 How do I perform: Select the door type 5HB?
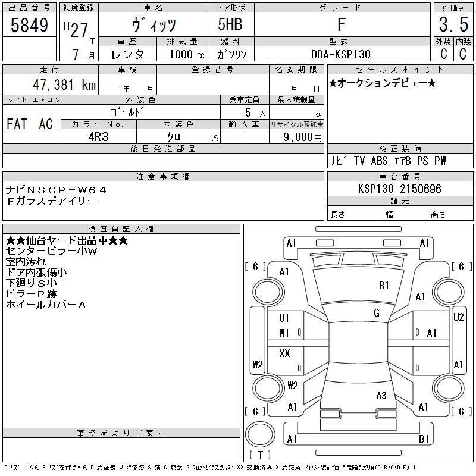(x=230, y=24)
